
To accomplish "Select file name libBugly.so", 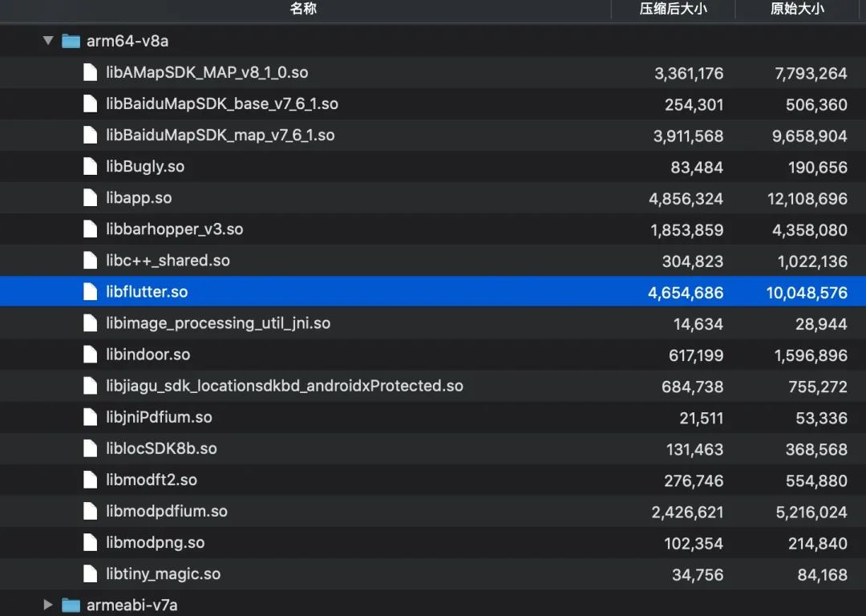I will [145, 166].
